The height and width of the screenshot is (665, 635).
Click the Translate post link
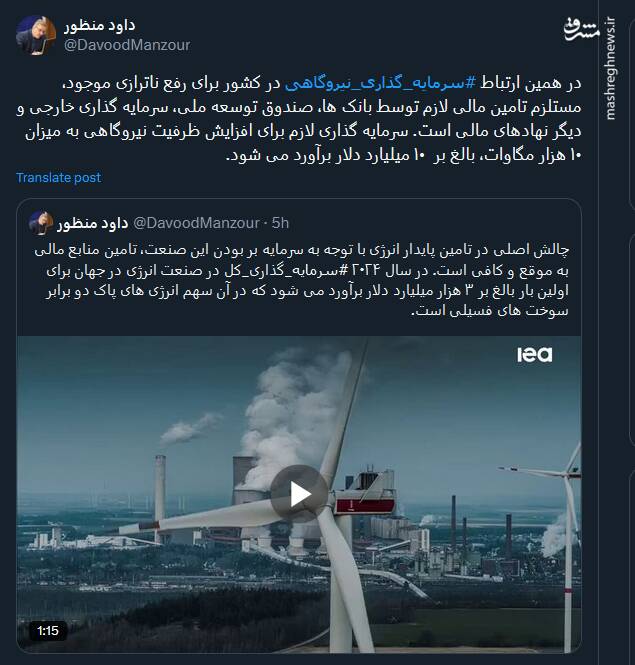(59, 177)
